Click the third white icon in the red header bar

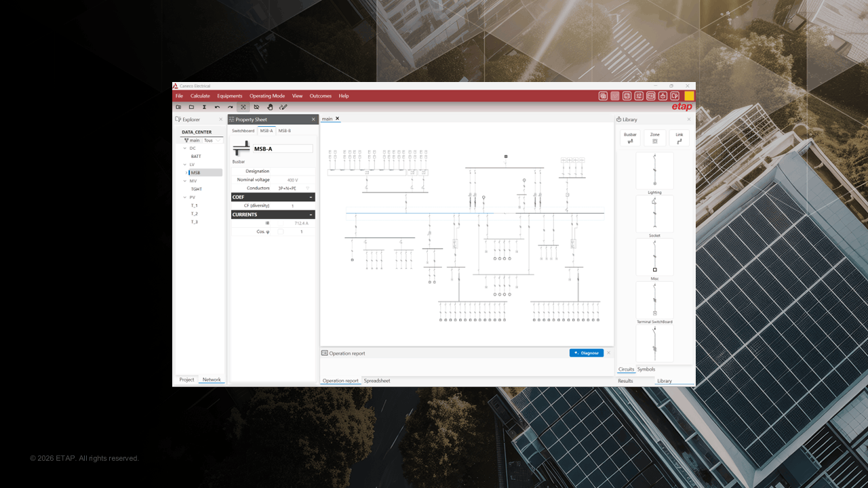pos(627,96)
